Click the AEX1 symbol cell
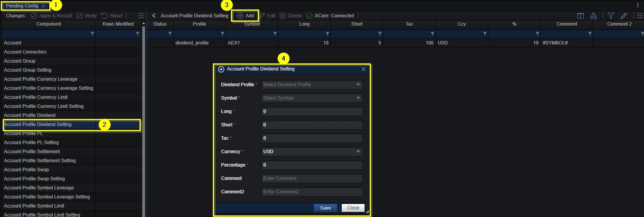Image resolution: width=644 pixels, height=217 pixels. 252,43
